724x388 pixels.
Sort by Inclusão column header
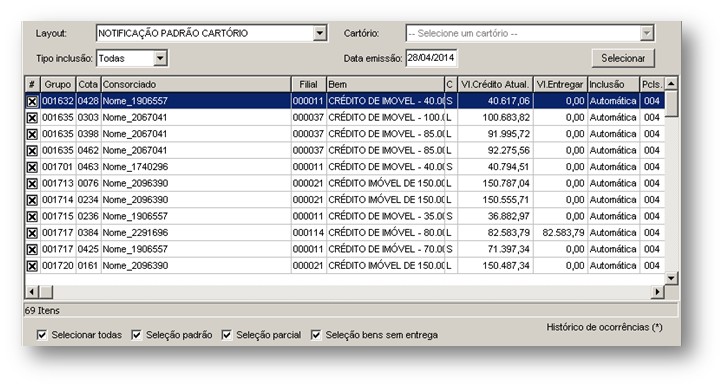tap(614, 85)
